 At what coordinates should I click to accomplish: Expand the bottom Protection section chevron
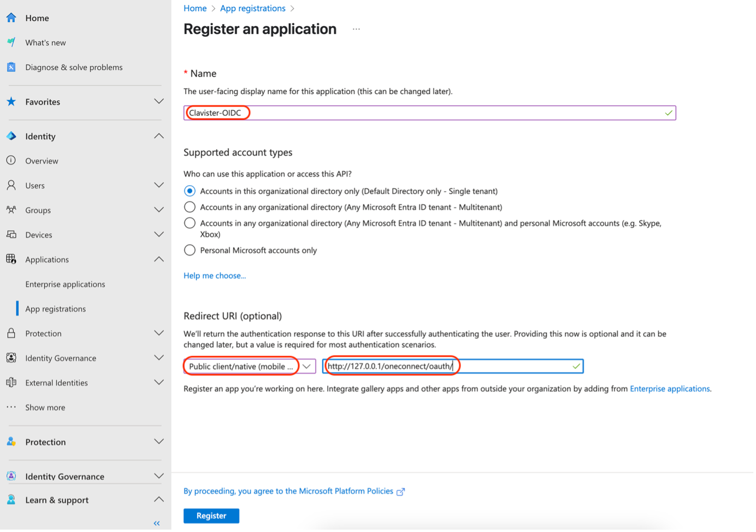158,441
